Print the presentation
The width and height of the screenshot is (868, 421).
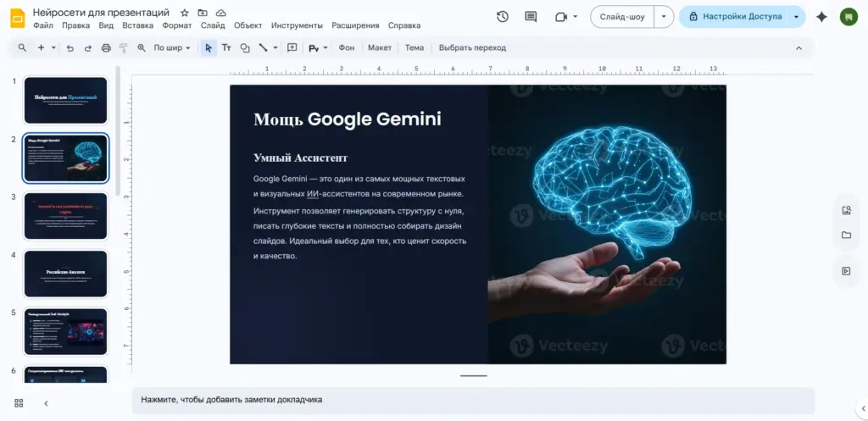click(x=106, y=48)
